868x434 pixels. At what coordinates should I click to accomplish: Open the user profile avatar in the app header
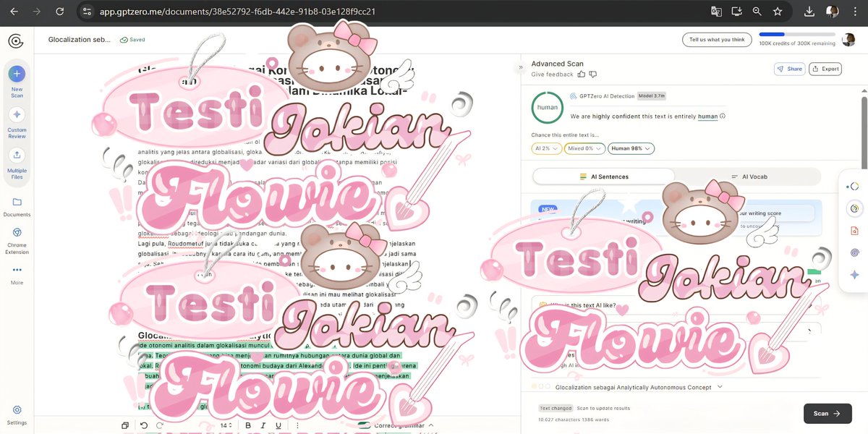(x=848, y=40)
